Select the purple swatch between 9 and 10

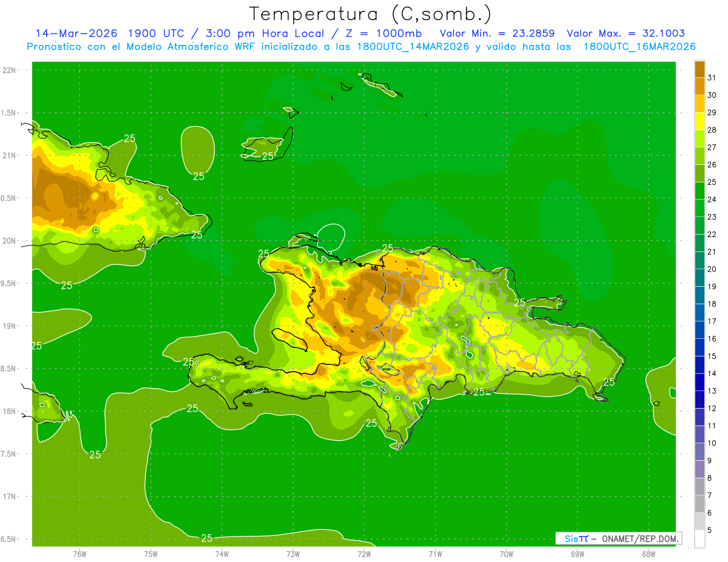pyautogui.click(x=699, y=452)
